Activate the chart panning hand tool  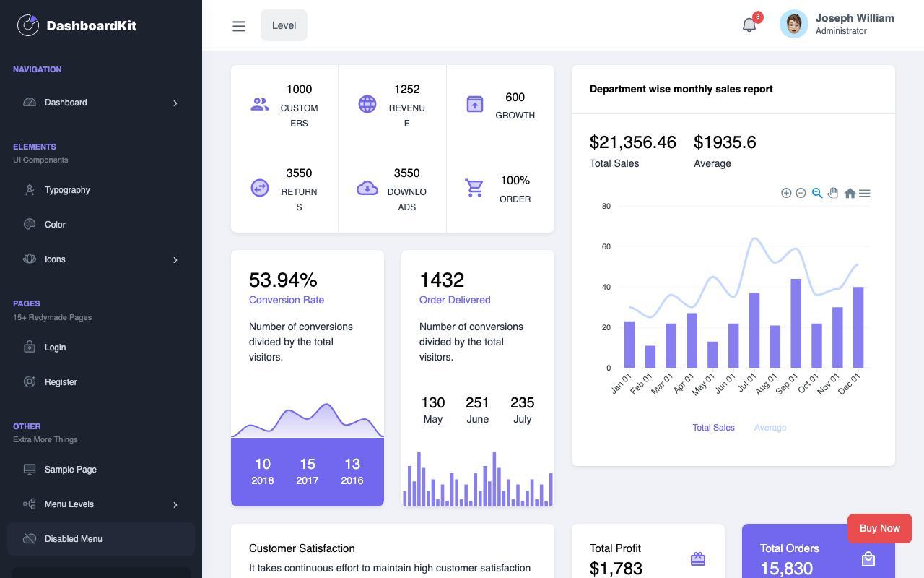pyautogui.click(x=833, y=193)
